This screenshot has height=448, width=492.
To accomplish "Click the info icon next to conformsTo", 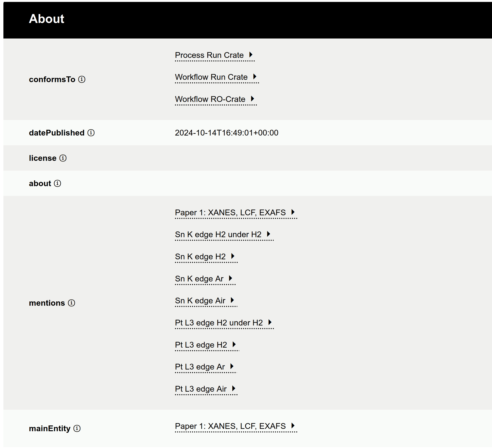I will pyautogui.click(x=82, y=79).
